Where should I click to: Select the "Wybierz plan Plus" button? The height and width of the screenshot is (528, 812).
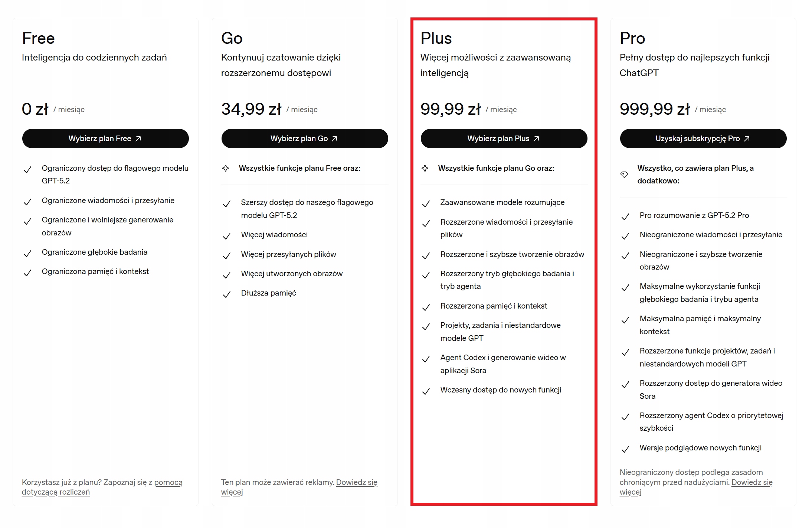[504, 138]
